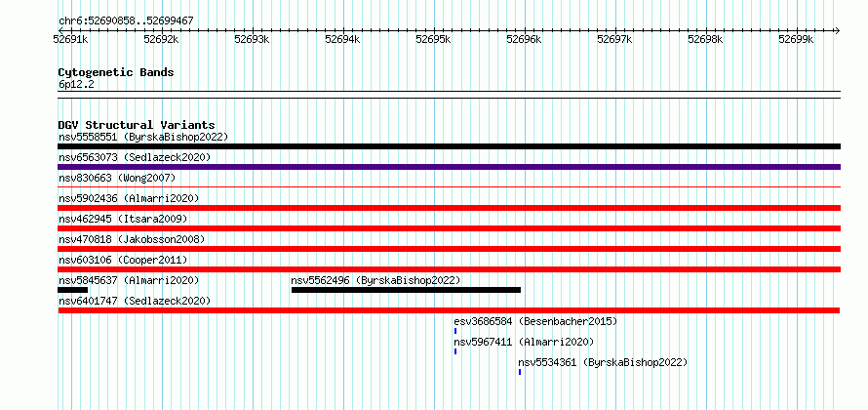The image size is (868, 410).
Task: Click the red bar under nsv5902436
Action: (x=449, y=208)
